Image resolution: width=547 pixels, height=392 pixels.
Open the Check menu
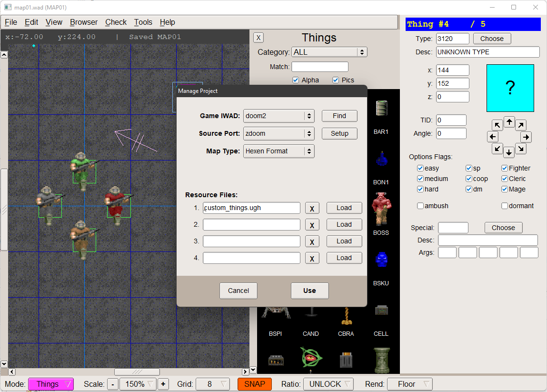116,22
